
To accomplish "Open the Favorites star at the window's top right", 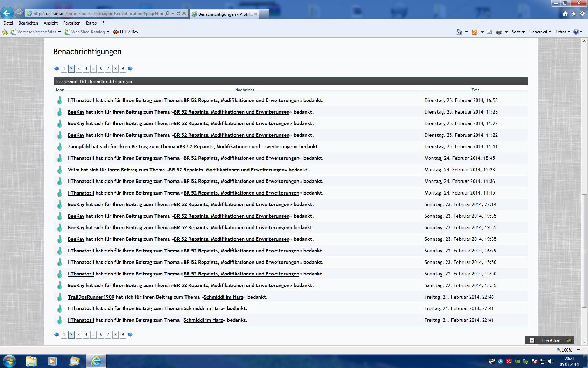I will coord(574,13).
